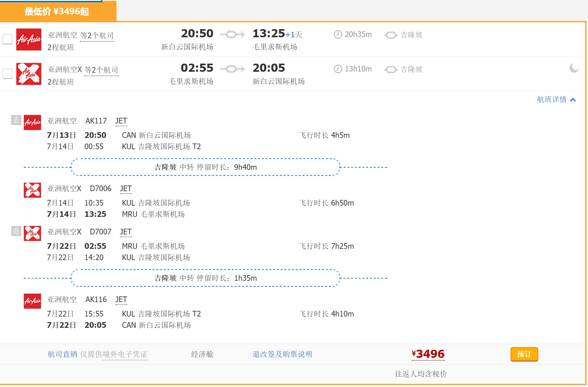Image resolution: width=588 pixels, height=387 pixels.
Task: Click JET aircraft type for flight D7007
Action: tap(126, 232)
